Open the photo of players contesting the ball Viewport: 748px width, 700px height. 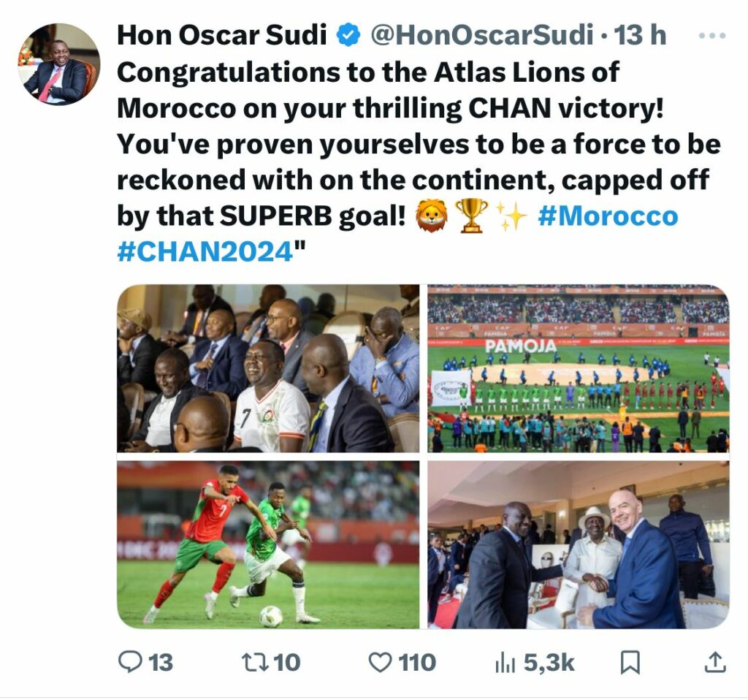point(268,544)
